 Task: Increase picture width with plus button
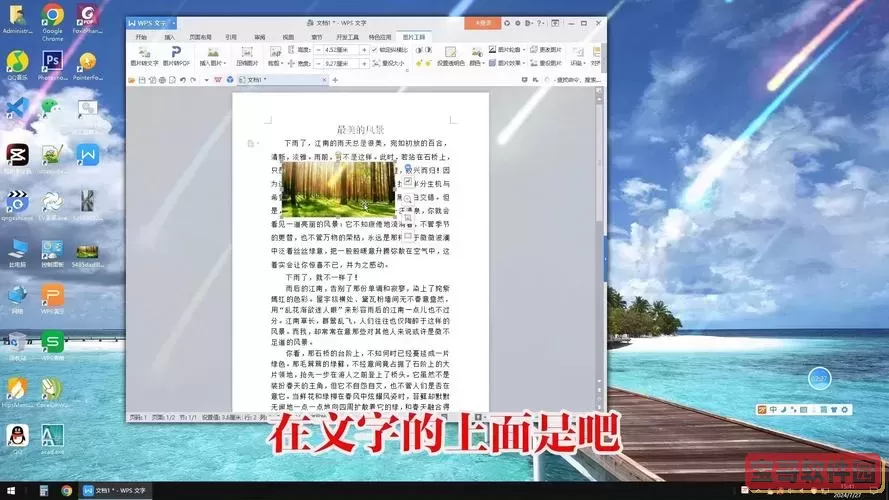(x=364, y=63)
